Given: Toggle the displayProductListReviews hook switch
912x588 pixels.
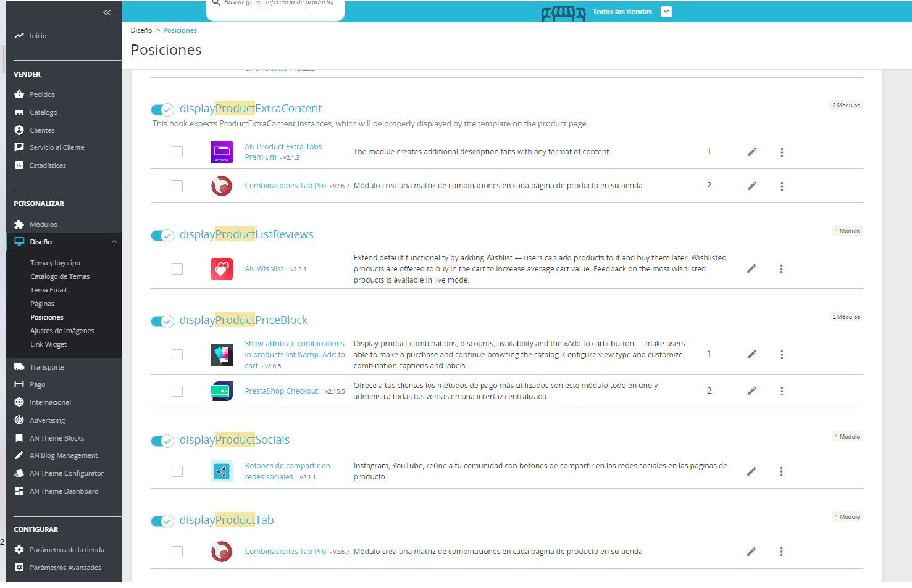Looking at the screenshot, I should (x=162, y=236).
